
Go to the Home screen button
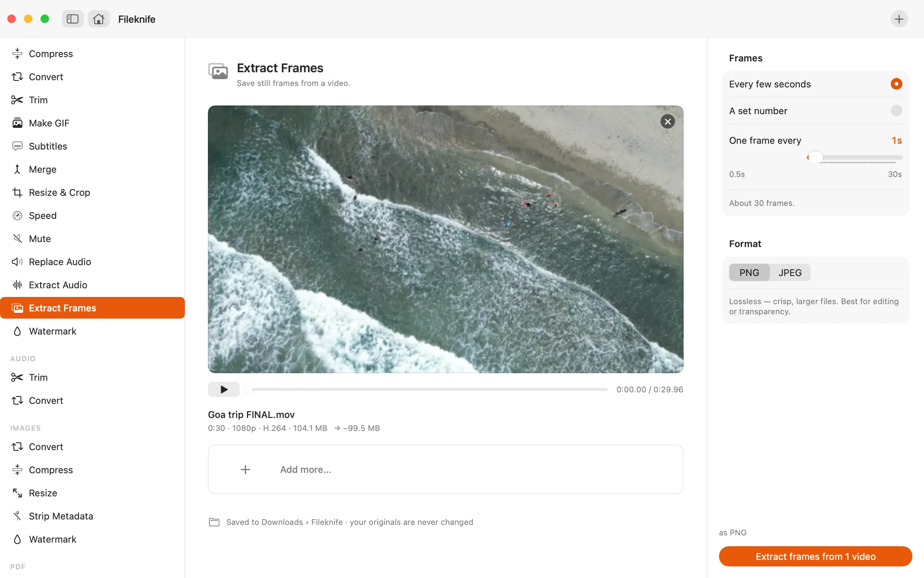tap(99, 19)
